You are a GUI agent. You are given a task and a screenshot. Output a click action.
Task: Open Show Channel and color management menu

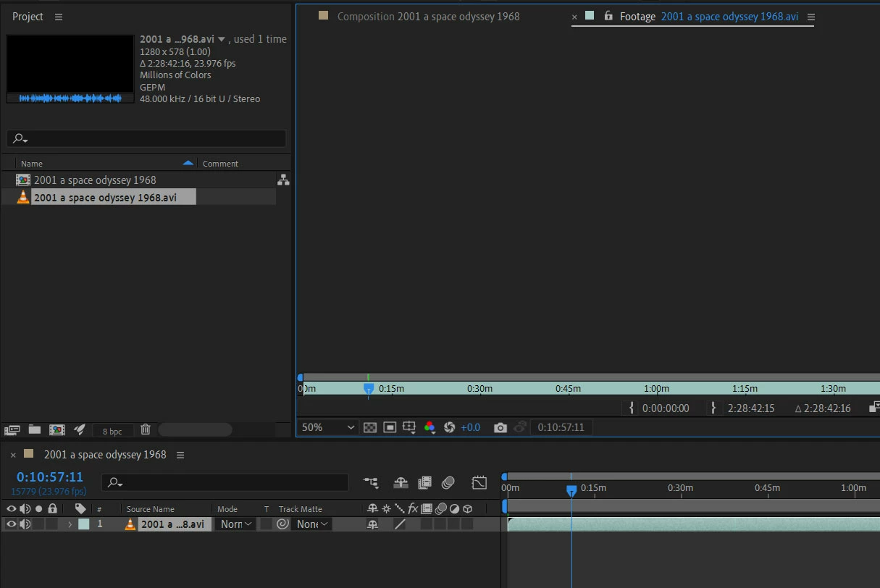(429, 427)
